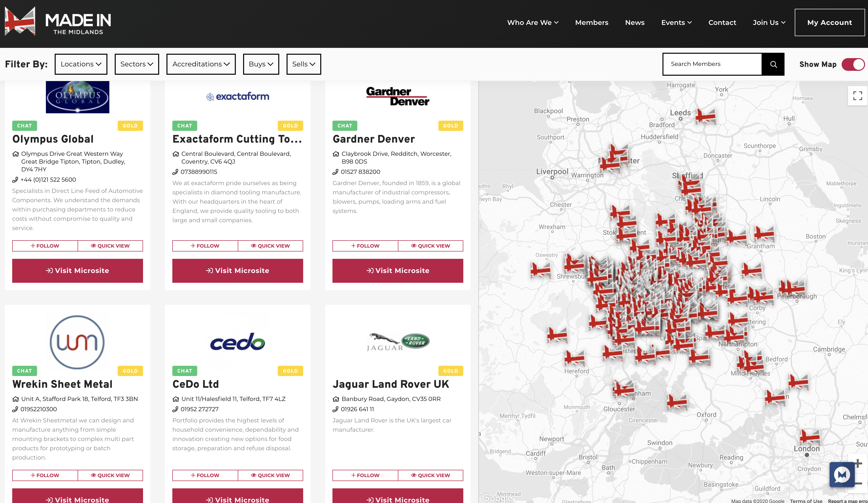
Task: Open the Locations filter dropdown
Action: click(81, 64)
